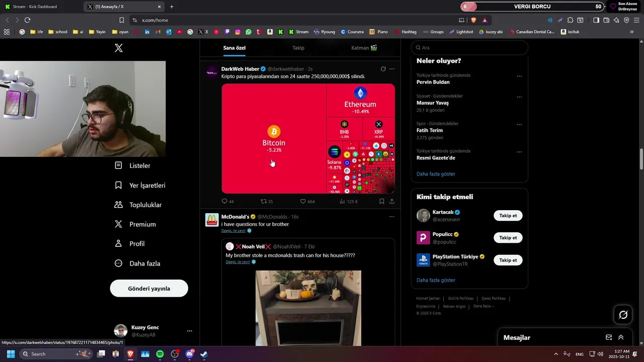Screen dimensions: 644x362
Task: Switch to the Takip tab
Action: click(298, 48)
